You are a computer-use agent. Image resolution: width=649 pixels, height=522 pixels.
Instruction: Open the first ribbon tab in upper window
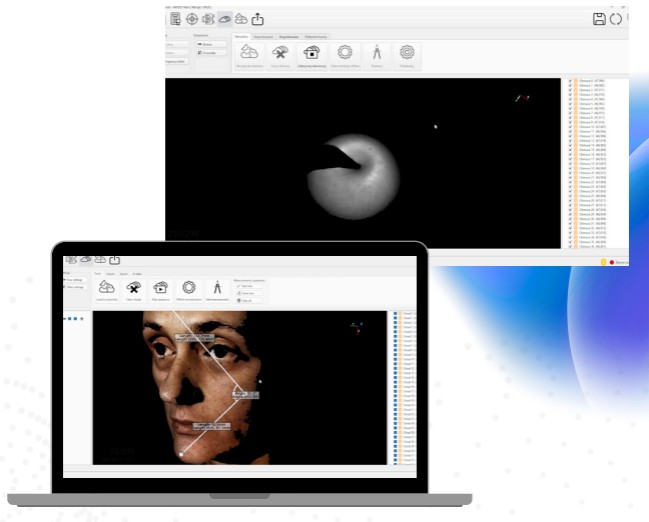pyautogui.click(x=241, y=36)
